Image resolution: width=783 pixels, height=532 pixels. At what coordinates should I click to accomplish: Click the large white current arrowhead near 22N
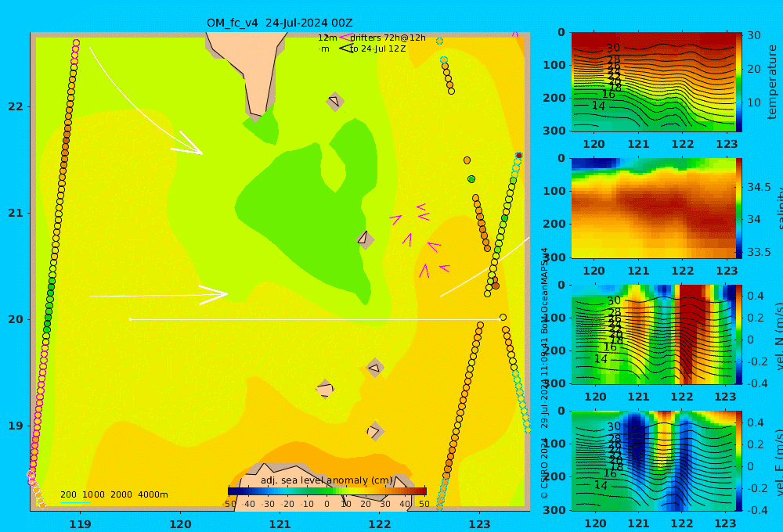coord(187,144)
